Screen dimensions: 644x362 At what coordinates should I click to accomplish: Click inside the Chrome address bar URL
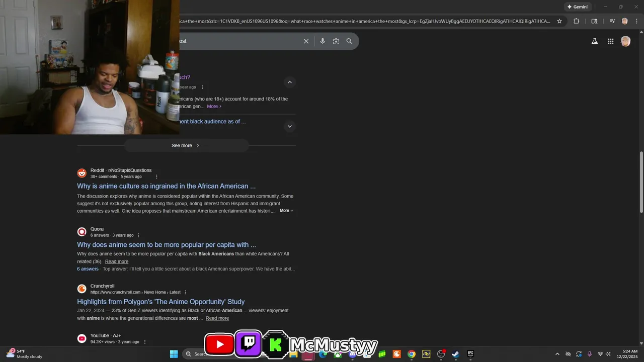click(x=365, y=21)
